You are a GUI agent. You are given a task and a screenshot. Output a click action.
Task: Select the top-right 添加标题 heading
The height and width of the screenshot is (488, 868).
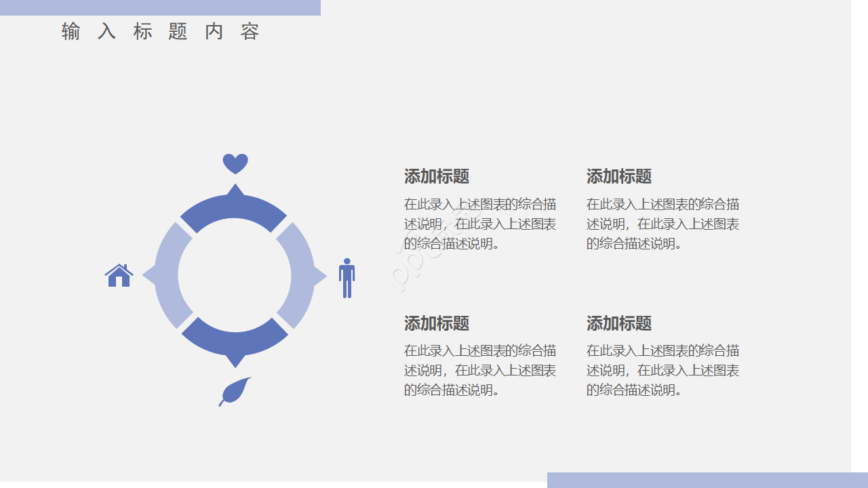click(618, 177)
